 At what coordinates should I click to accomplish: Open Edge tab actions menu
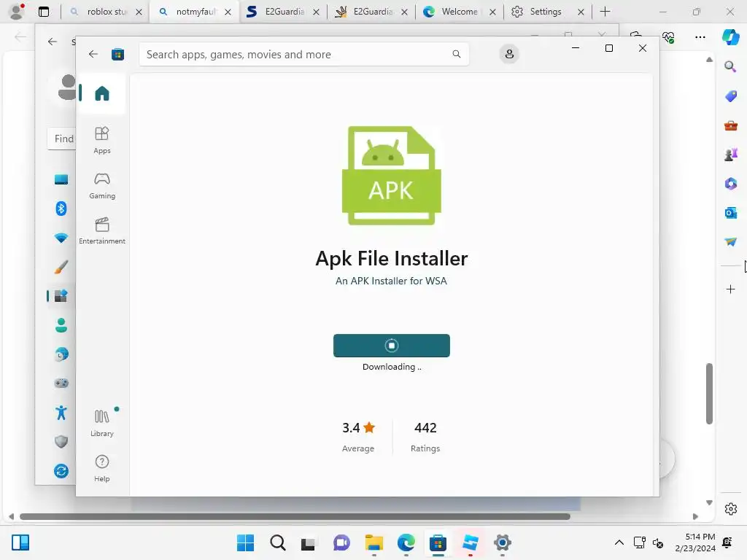pyautogui.click(x=44, y=12)
